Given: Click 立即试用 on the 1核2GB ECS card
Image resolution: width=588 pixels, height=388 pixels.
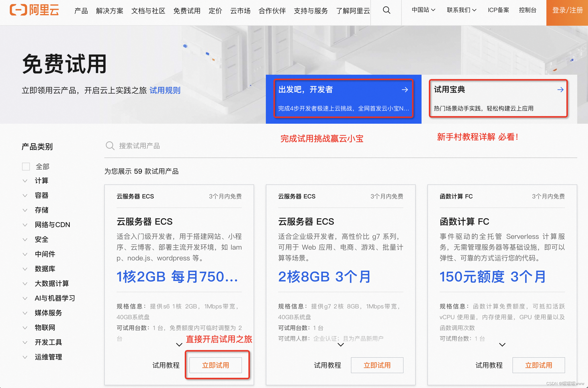Looking at the screenshot, I should tap(215, 365).
